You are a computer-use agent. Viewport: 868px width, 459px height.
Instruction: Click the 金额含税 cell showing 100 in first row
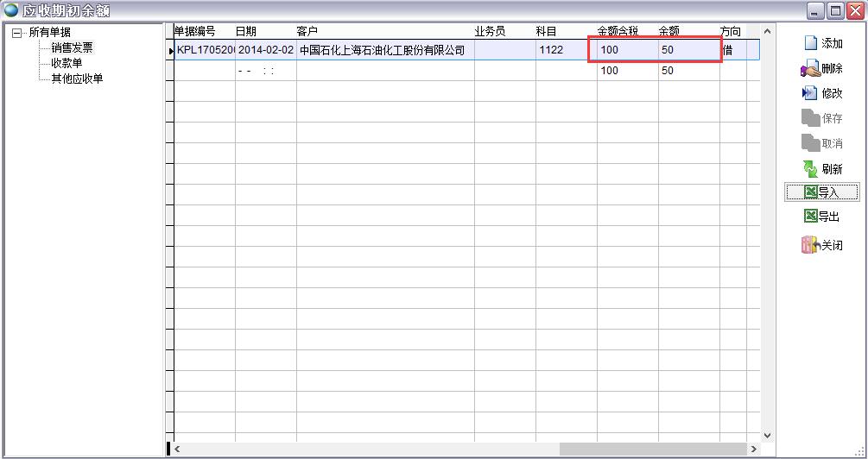(610, 50)
